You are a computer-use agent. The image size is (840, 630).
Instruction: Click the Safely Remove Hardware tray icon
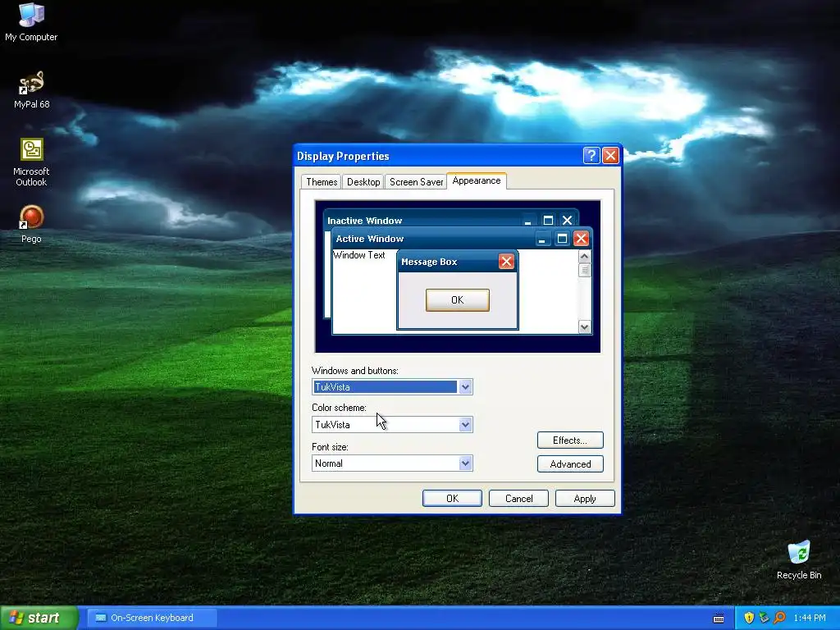coord(764,618)
